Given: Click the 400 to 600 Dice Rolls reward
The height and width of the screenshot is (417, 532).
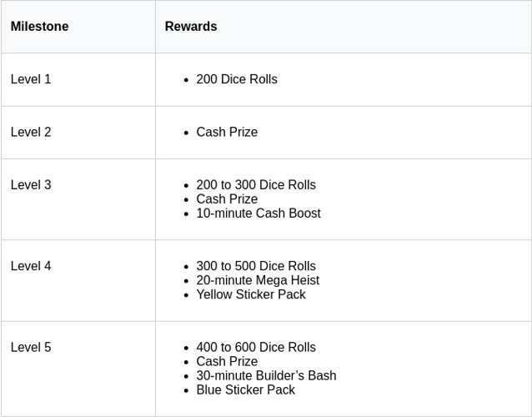Looking at the screenshot, I should tap(256, 347).
